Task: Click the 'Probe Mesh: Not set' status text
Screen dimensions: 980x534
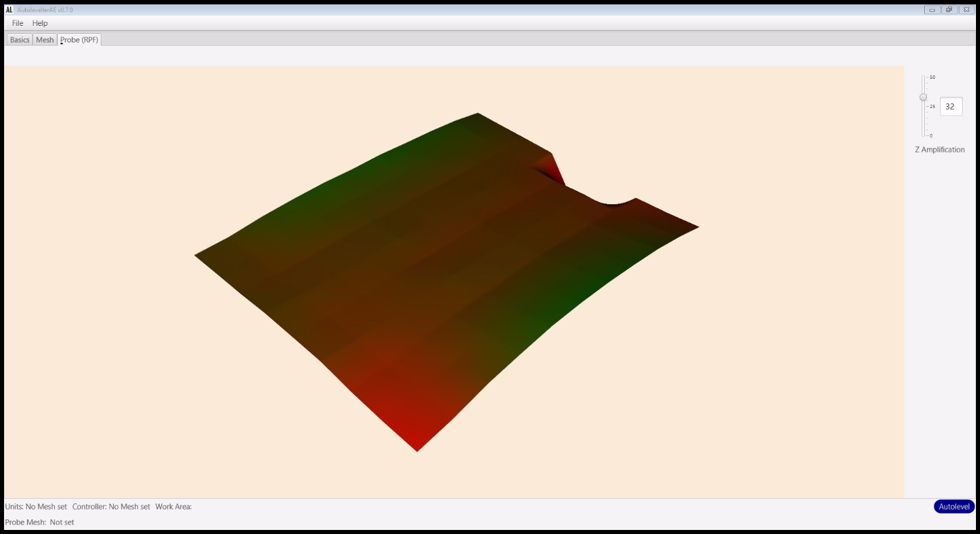Action: coord(39,522)
